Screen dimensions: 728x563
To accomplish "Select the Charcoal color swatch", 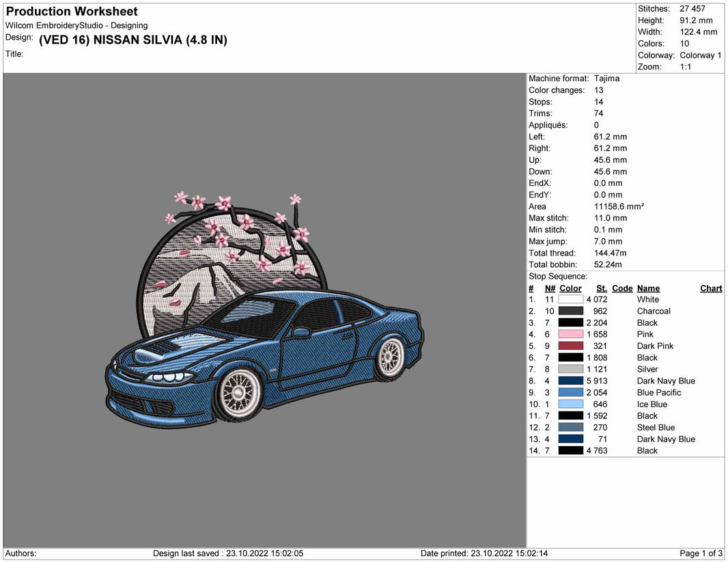I will (x=572, y=311).
